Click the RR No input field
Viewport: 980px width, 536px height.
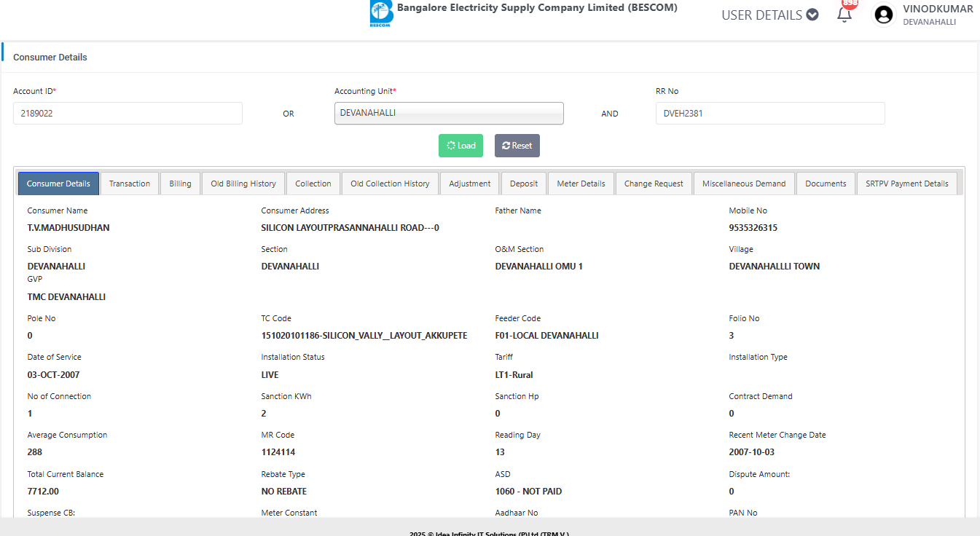(x=769, y=114)
